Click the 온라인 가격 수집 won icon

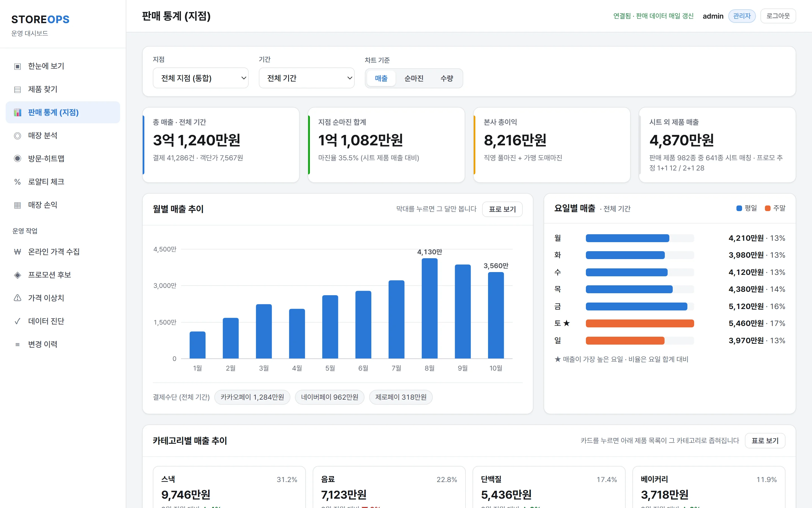click(17, 252)
